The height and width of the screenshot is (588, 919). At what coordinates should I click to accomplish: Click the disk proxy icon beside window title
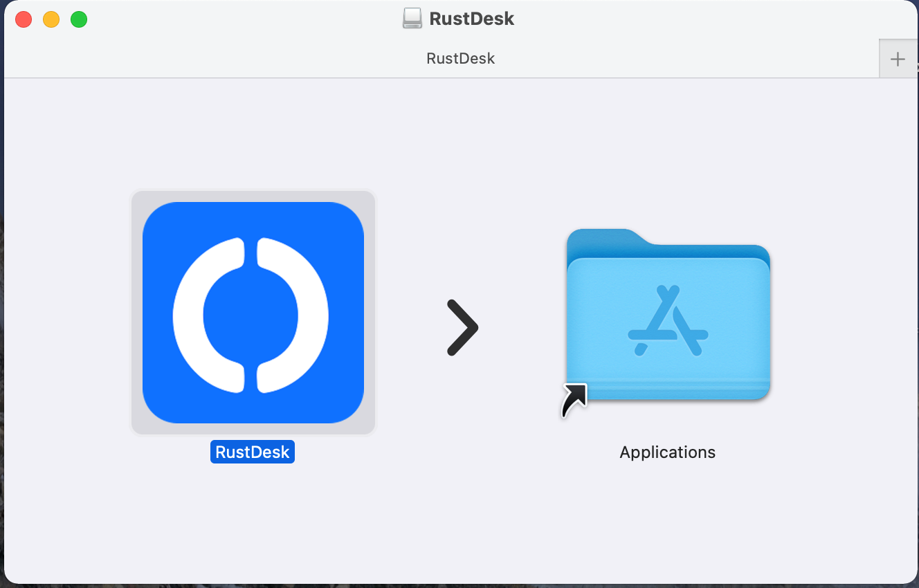[x=412, y=19]
